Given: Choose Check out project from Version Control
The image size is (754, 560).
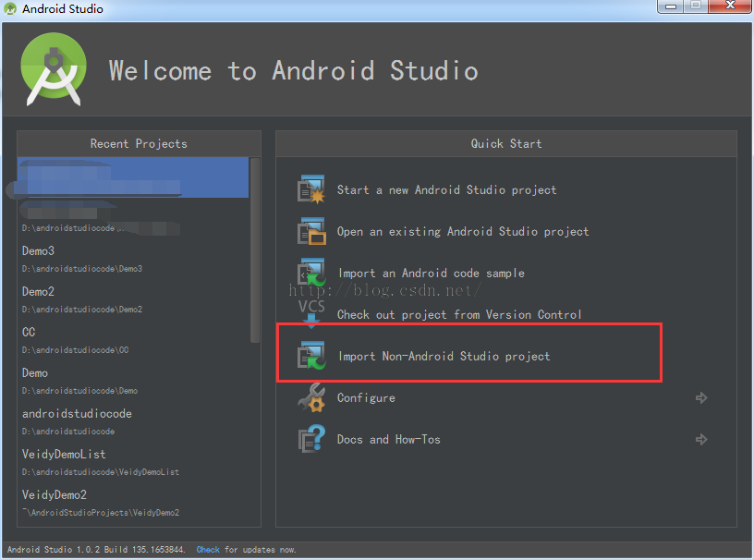Looking at the screenshot, I should tap(459, 314).
